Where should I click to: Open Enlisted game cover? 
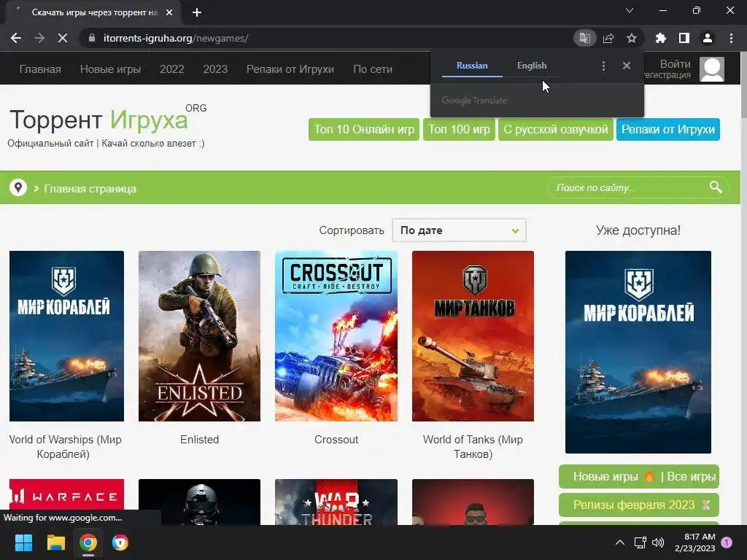pyautogui.click(x=200, y=336)
